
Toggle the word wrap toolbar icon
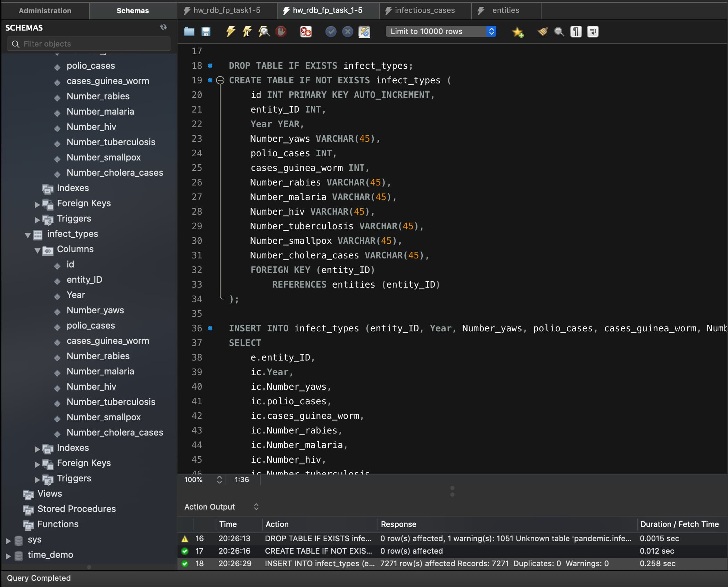pyautogui.click(x=593, y=32)
